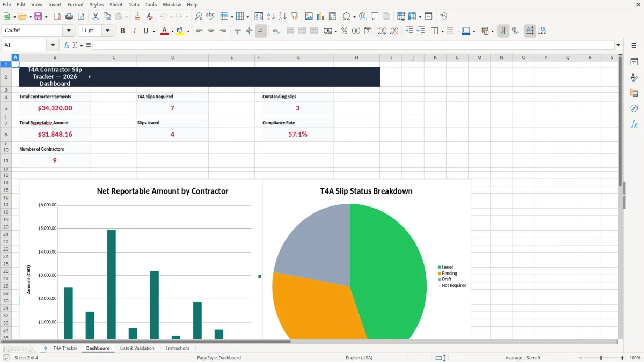Apply the red font color swatch

pyautogui.click(x=164, y=31)
